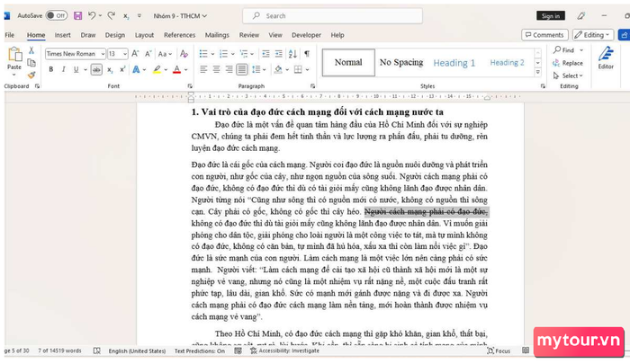Apply the yellow text highlight color

coord(157,70)
